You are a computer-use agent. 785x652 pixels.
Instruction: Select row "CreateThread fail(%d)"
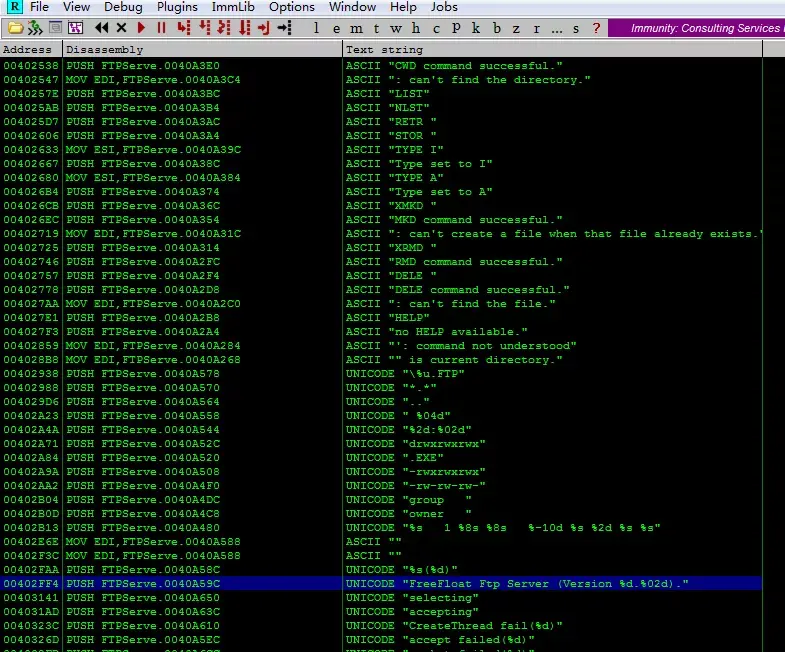(x=381, y=625)
